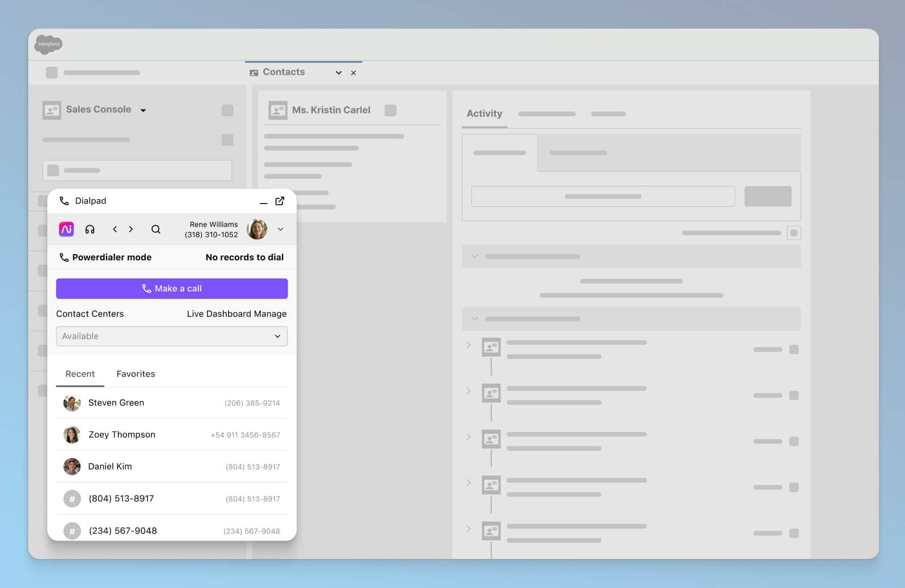Click the Salesforce cloud logo

coord(48,44)
